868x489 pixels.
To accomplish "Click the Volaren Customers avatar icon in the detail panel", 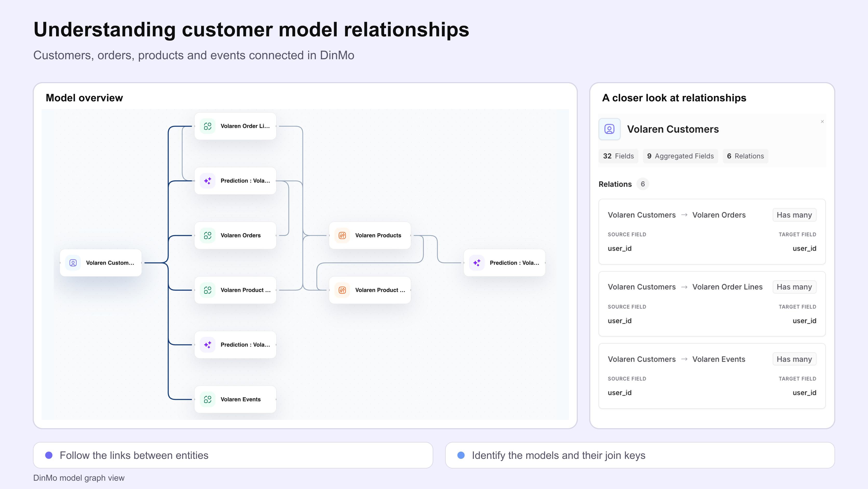I will click(609, 129).
